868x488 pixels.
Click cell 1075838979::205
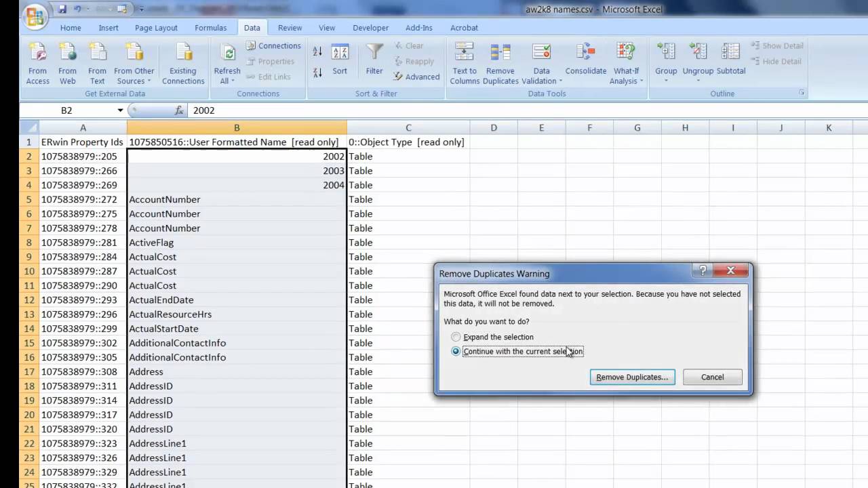83,157
